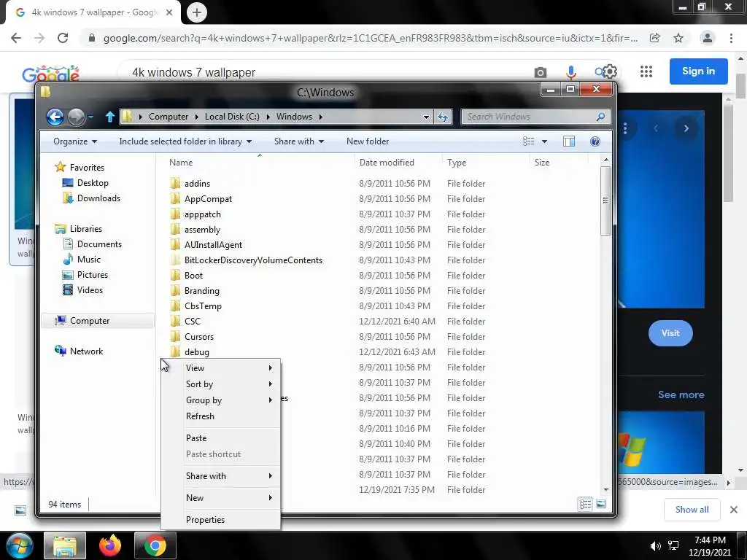The image size is (747, 560).
Task: Bookmark this page with the star
Action: (x=678, y=38)
